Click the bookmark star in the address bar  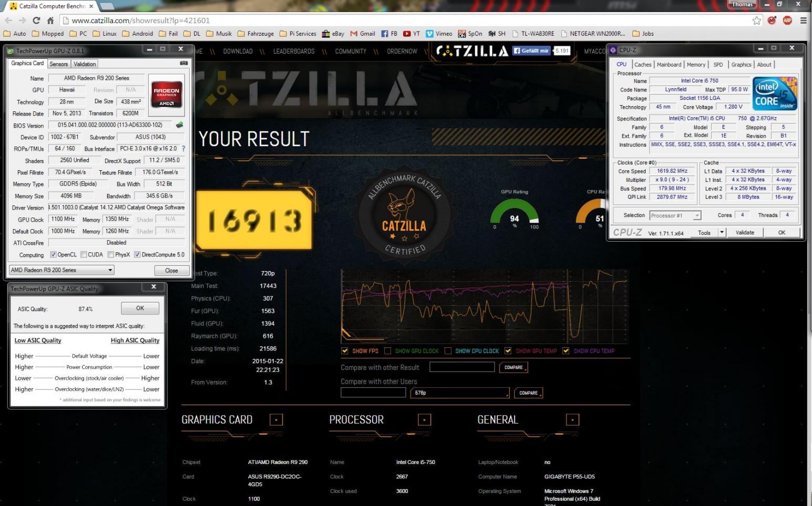[x=756, y=20]
